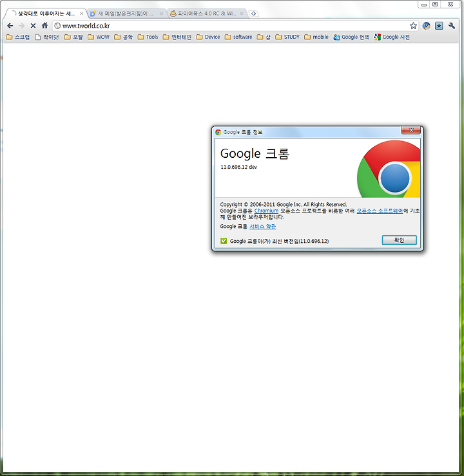Screen dimensions: 464x476
Task: Close the 생각대로 이루어지는 tab
Action: (x=81, y=14)
